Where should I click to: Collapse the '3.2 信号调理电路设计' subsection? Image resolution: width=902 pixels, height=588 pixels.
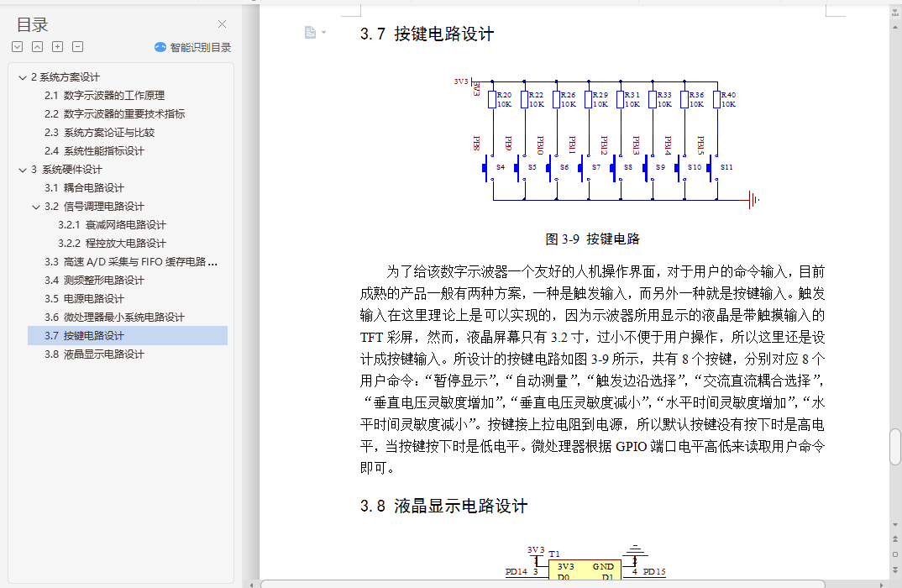click(36, 207)
